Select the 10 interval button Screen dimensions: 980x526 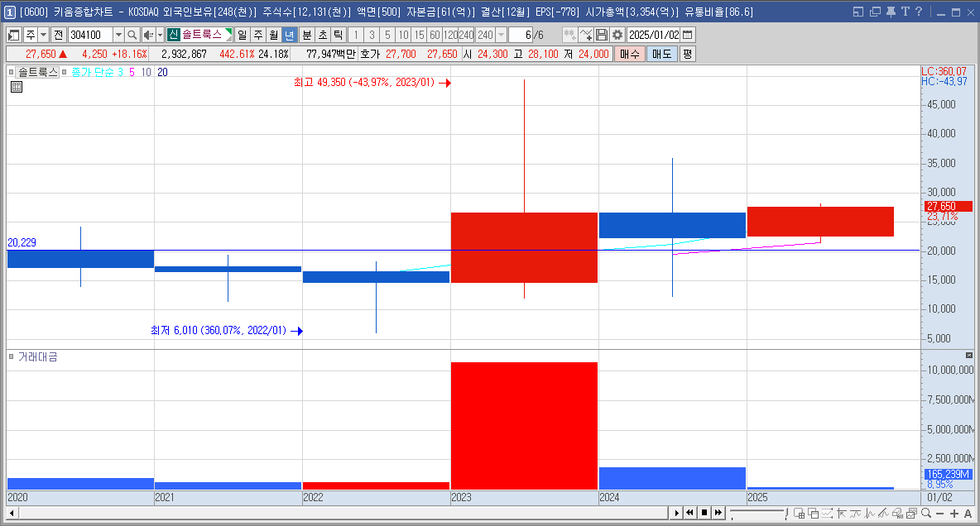coord(403,35)
